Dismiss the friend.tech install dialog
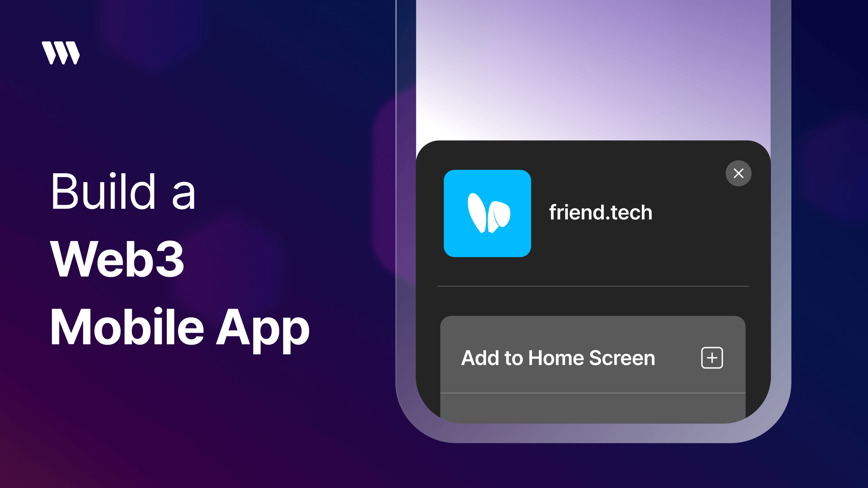Image resolution: width=868 pixels, height=488 pixels. [x=738, y=174]
